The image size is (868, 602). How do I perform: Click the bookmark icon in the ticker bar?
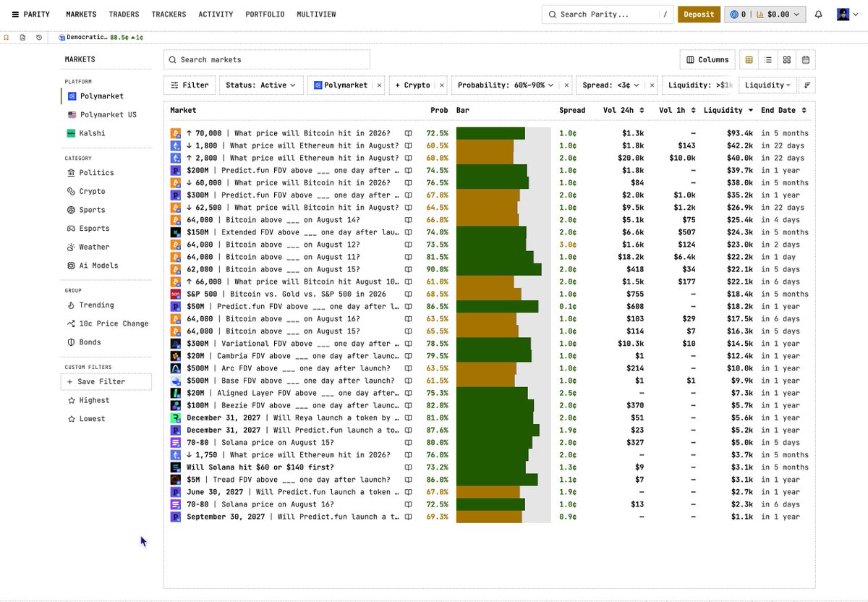pyautogui.click(x=7, y=38)
